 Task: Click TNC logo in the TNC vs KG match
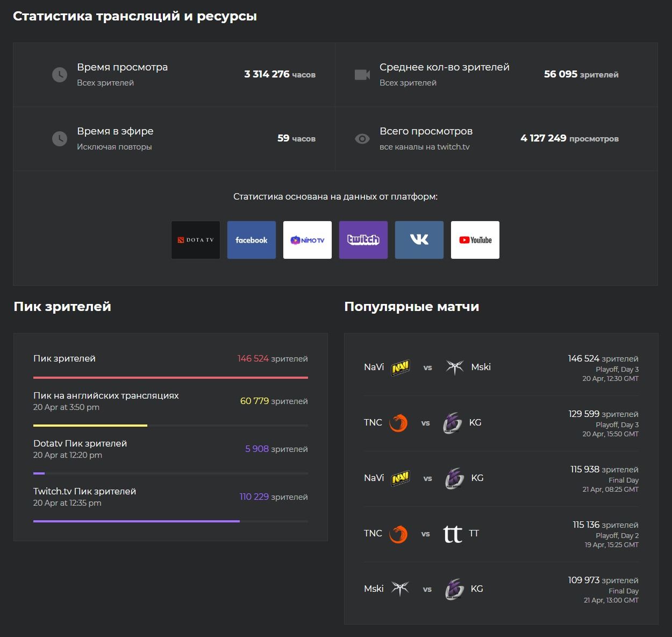point(398,423)
